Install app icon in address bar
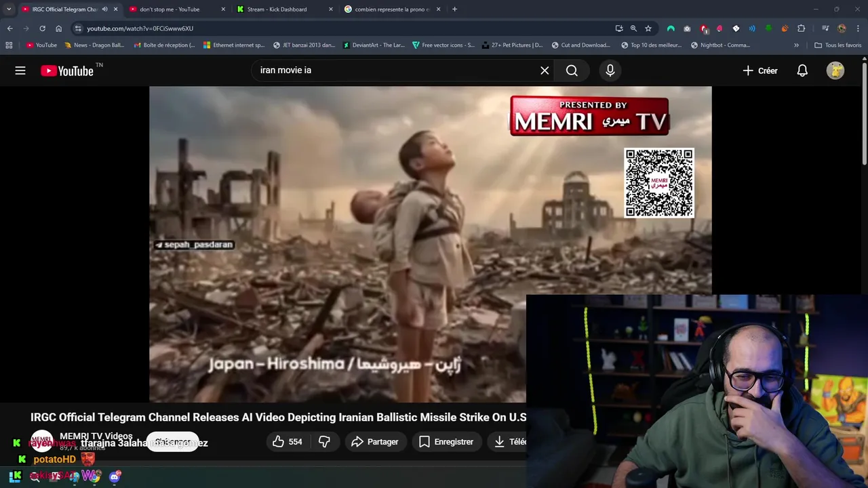Viewport: 868px width, 488px height. coord(619,28)
